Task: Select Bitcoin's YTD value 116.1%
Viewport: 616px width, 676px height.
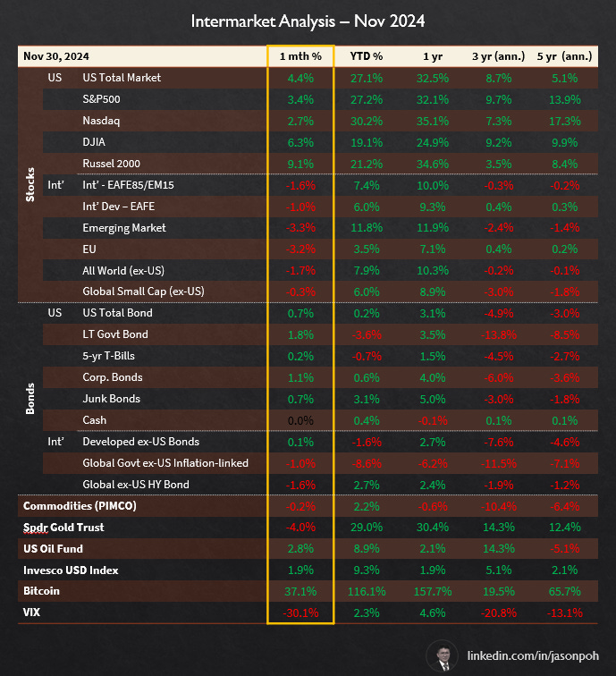Action: click(367, 592)
